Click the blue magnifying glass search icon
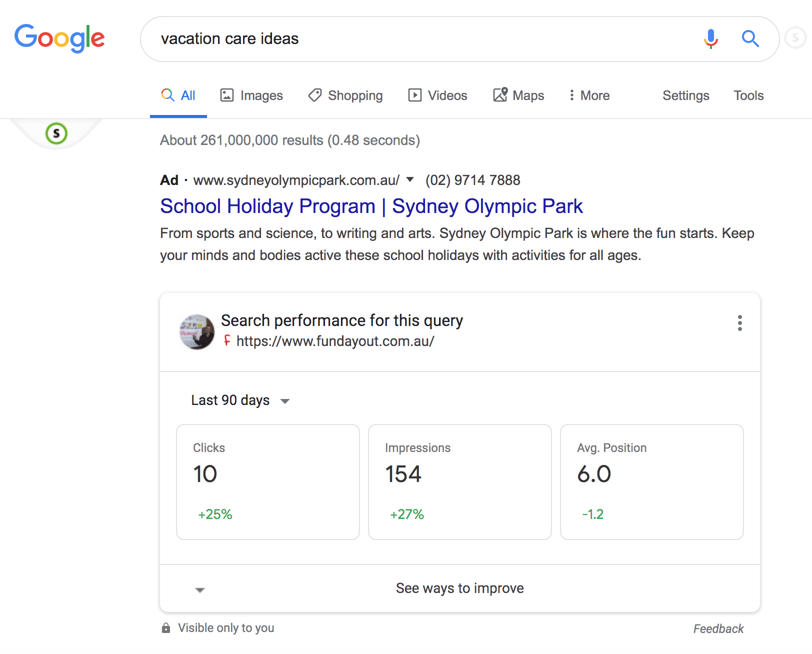 coord(750,38)
